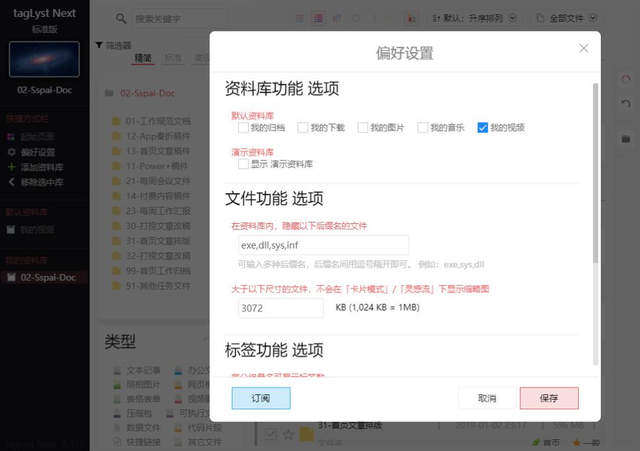Viewport: 640px width, 451px height.
Task: Click the 取消 button
Action: (x=487, y=398)
